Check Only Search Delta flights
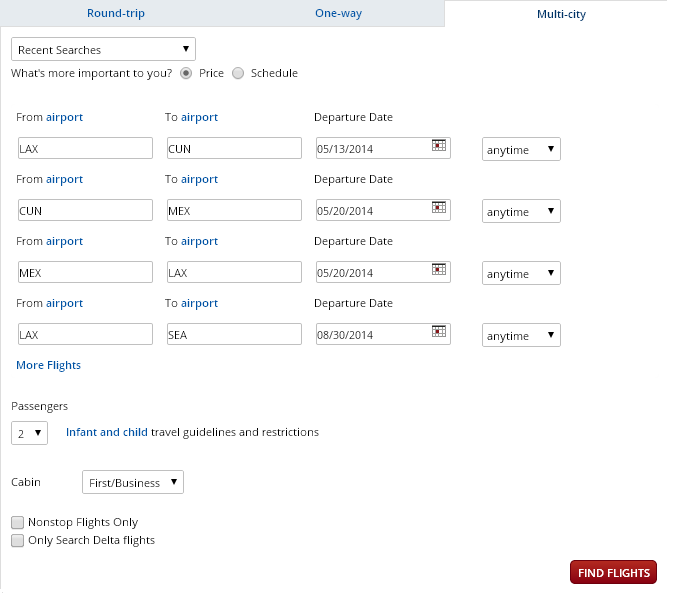This screenshot has width=675, height=593. point(18,540)
